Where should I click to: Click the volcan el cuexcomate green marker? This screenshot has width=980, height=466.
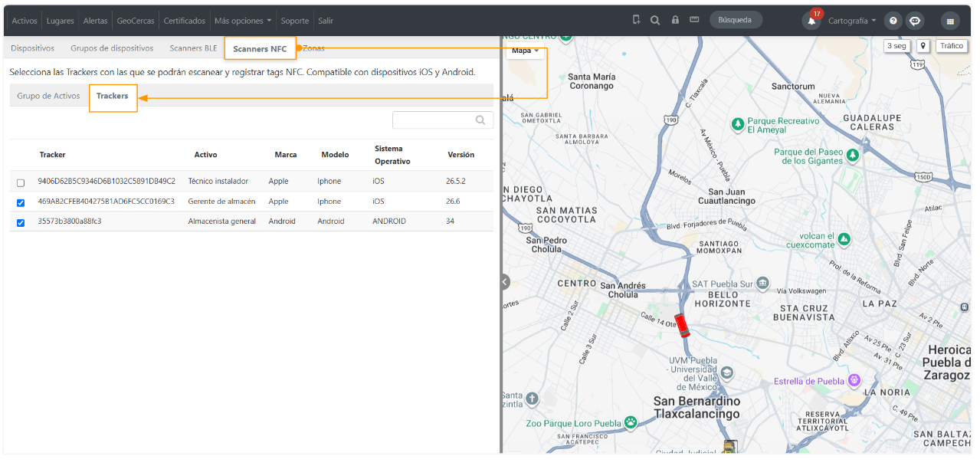844,239
